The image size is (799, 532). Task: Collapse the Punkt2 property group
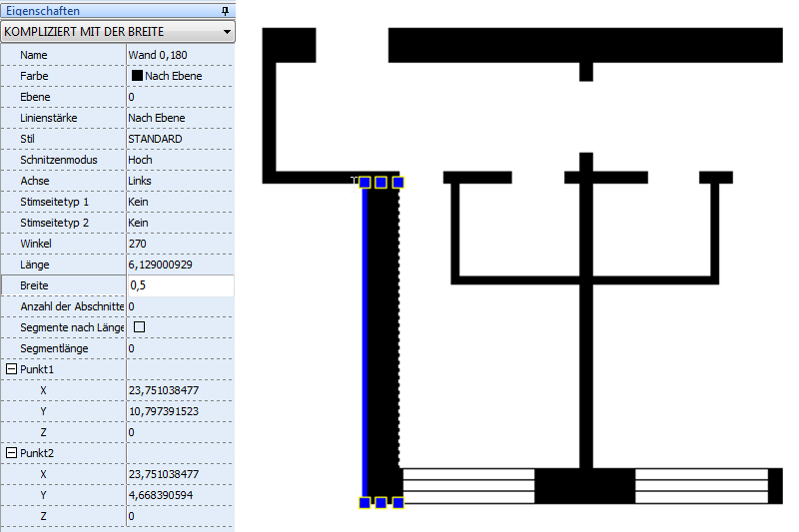(11, 453)
